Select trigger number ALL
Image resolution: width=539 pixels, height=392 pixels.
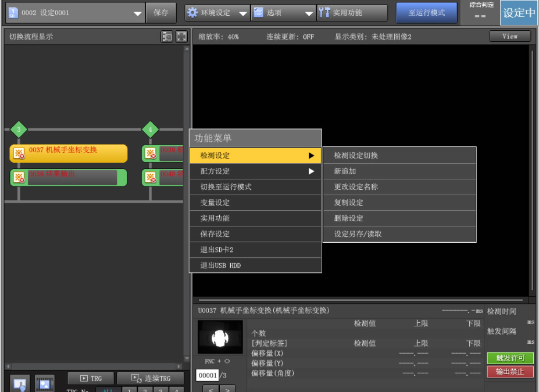[x=108, y=390]
